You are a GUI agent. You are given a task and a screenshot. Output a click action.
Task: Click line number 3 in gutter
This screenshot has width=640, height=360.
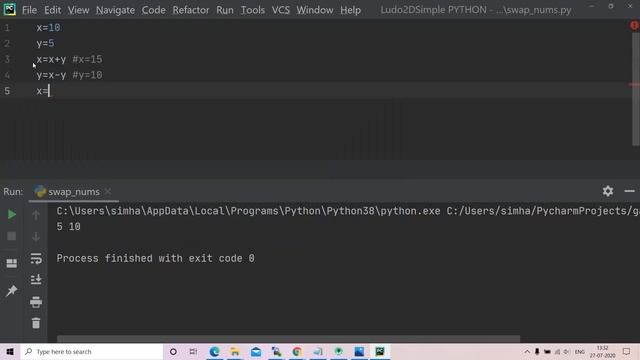click(7, 59)
